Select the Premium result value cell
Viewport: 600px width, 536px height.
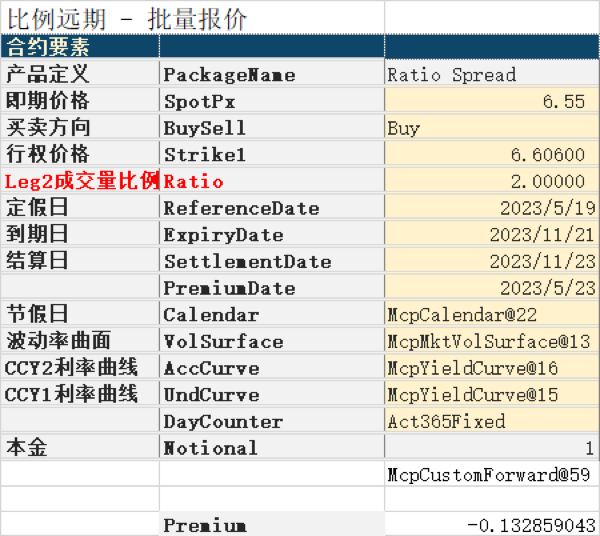[491, 525]
